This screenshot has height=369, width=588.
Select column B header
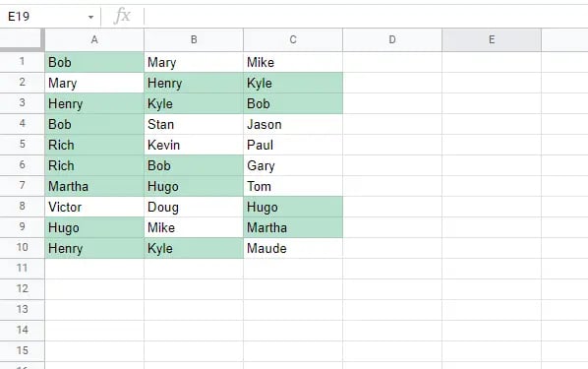pos(194,39)
